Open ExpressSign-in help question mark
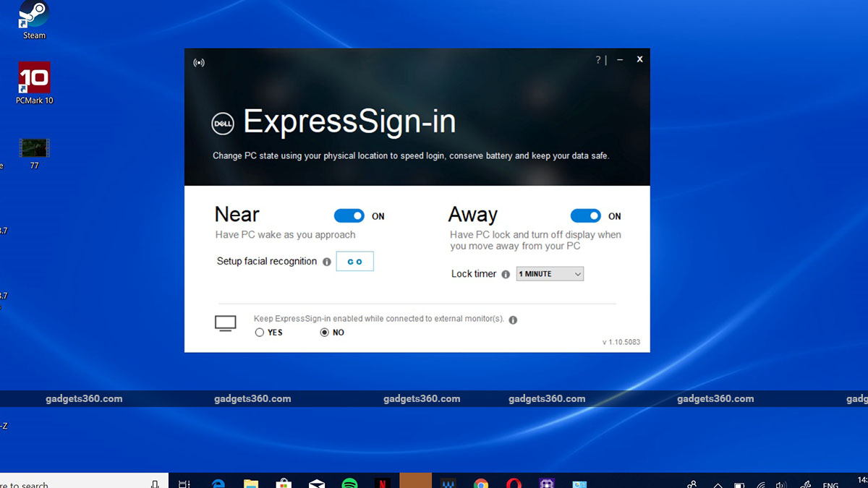The height and width of the screenshot is (488, 868). click(x=597, y=60)
